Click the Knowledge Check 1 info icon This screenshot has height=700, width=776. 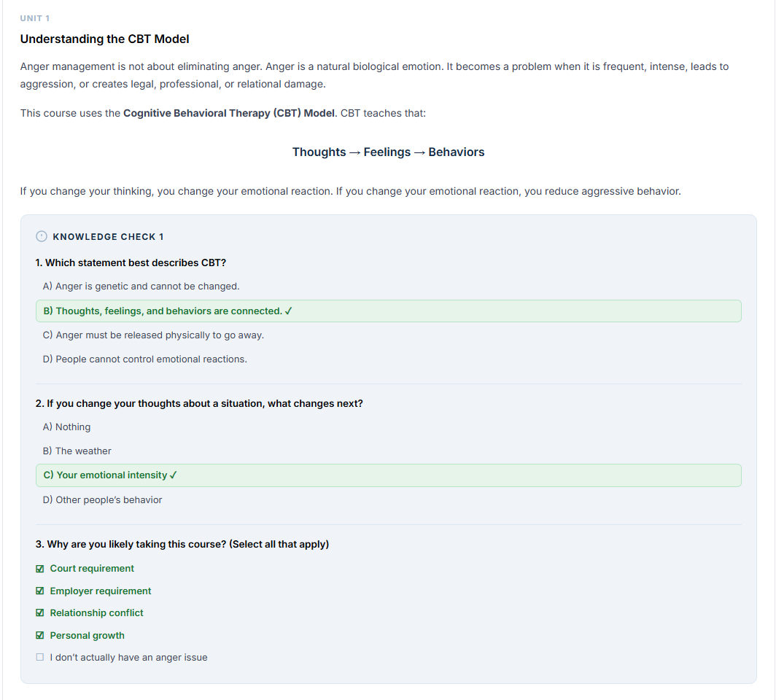[41, 236]
